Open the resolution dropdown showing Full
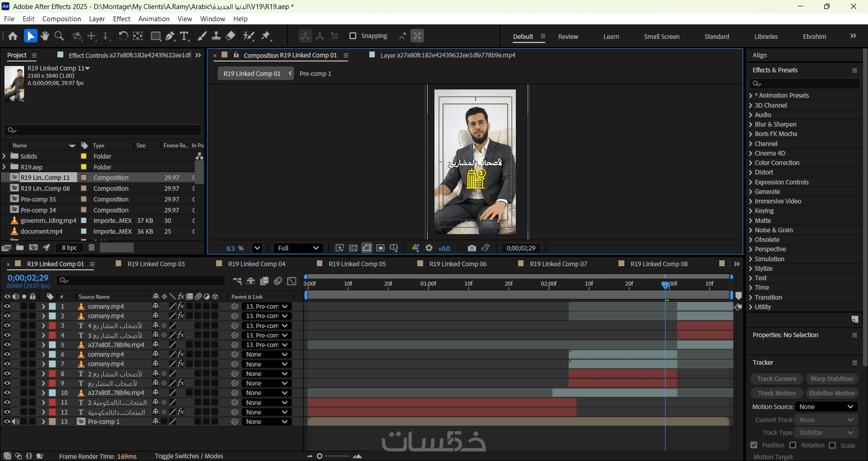 tap(298, 248)
